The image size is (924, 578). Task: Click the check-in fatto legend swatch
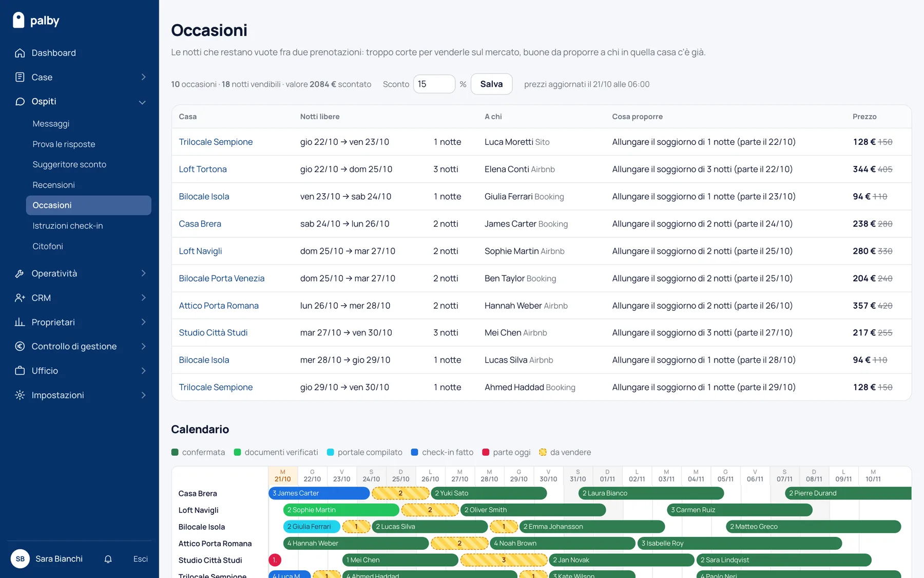point(415,452)
